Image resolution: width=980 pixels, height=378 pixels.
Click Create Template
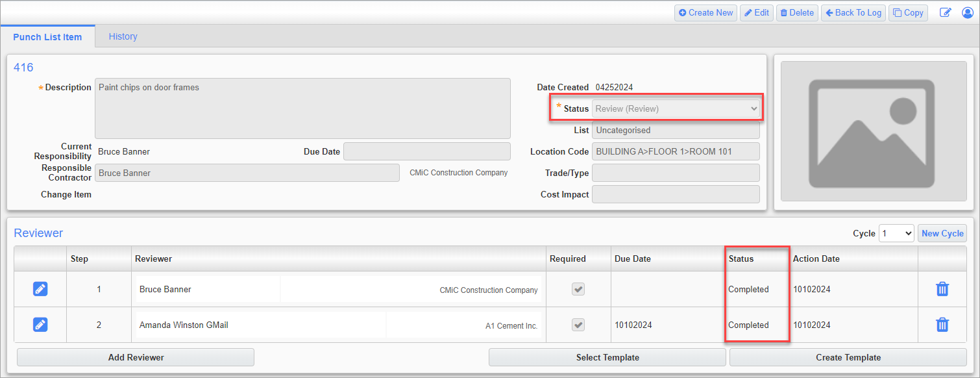coord(848,357)
